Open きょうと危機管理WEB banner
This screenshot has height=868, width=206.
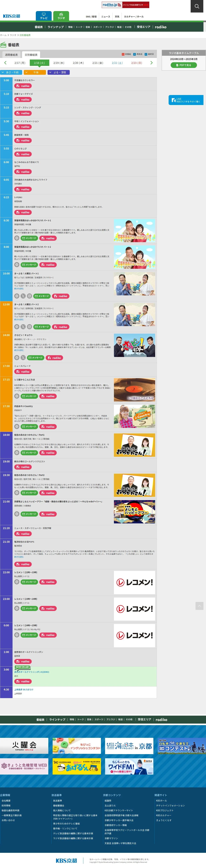tap(24, 766)
